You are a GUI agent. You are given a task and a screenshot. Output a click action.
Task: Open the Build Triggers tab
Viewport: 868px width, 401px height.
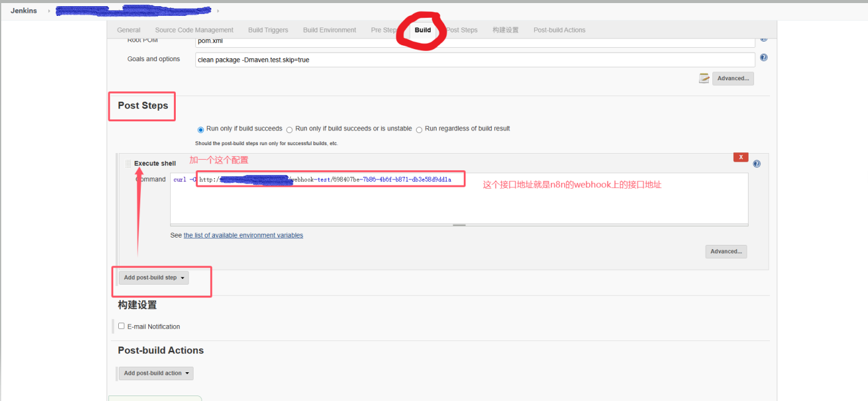click(x=268, y=30)
